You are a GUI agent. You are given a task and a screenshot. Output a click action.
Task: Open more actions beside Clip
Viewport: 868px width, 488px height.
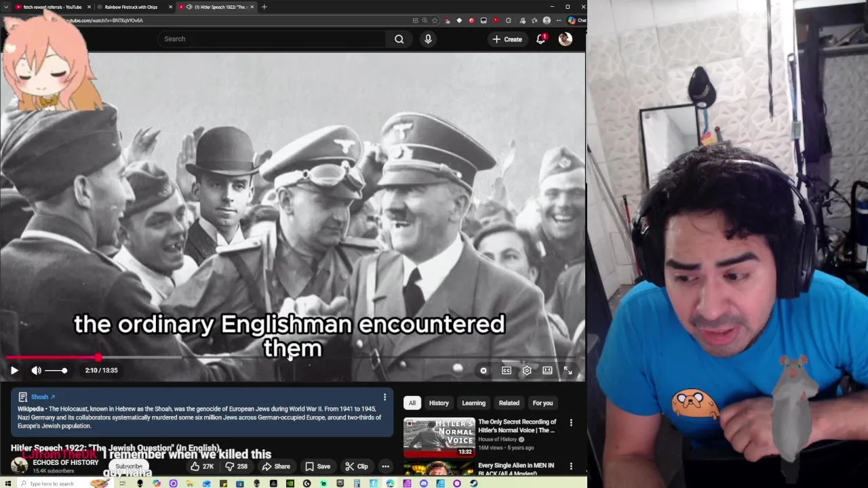pyautogui.click(x=385, y=466)
